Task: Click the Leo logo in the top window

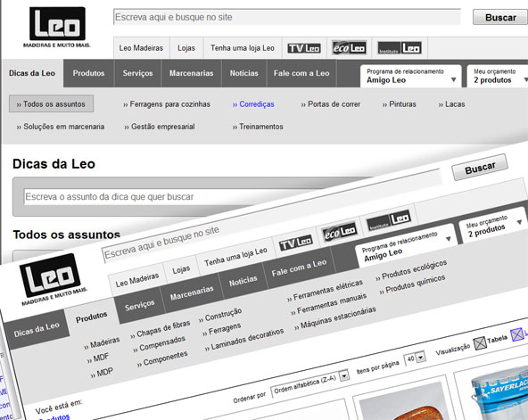Action: click(57, 28)
